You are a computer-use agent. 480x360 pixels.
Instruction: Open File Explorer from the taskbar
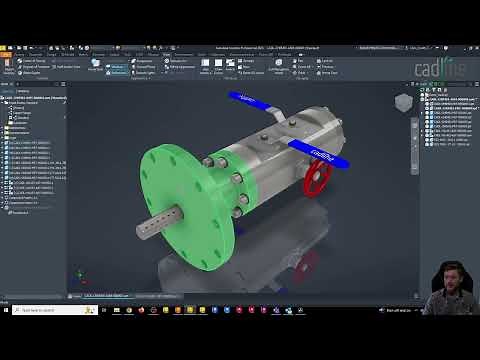117,310
